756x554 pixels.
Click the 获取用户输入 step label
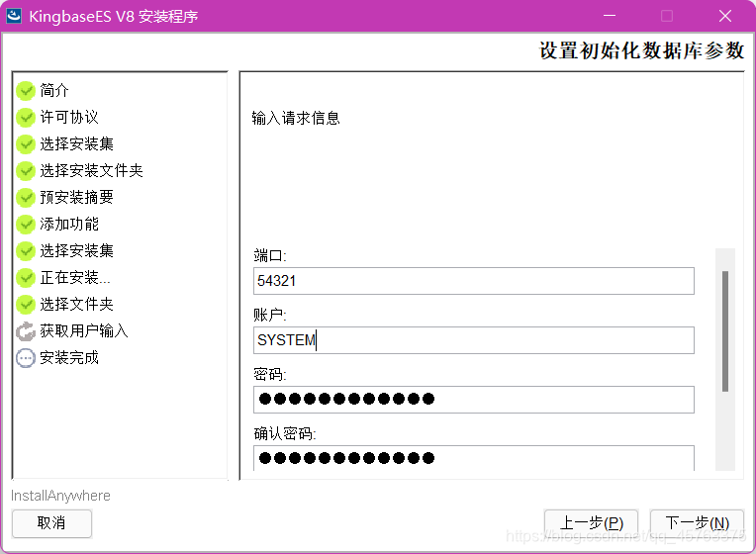[x=84, y=330]
